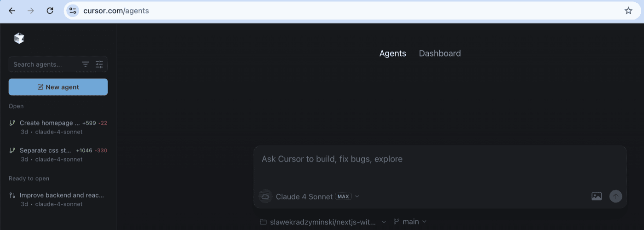This screenshot has width=644, height=230.
Task: Open the agents sort filter icon
Action: (86, 64)
